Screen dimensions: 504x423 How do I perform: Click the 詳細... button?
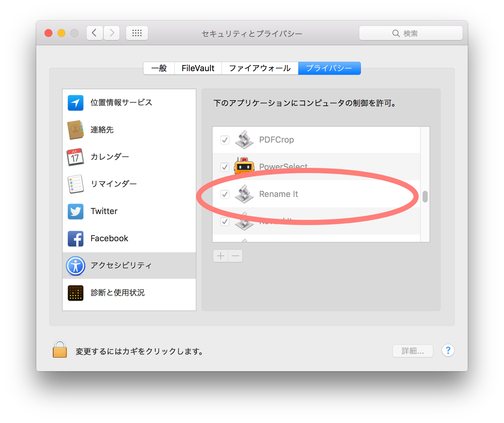tap(413, 351)
